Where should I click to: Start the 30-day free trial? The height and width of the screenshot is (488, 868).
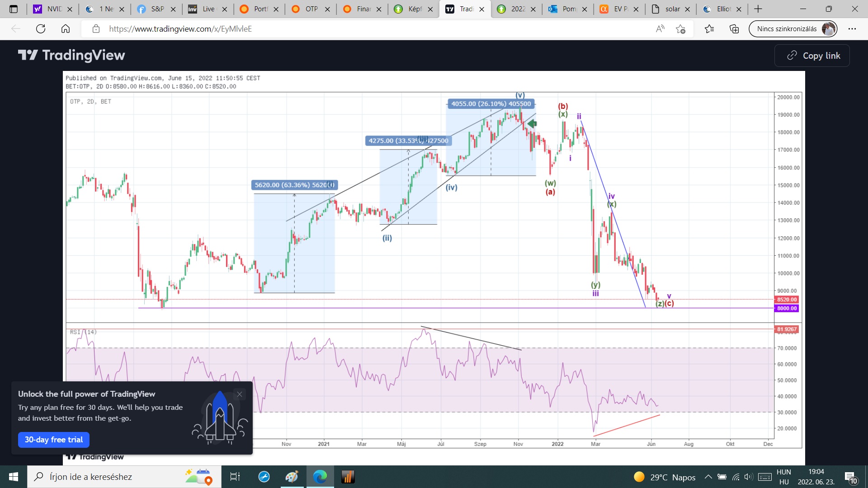tap(54, 440)
